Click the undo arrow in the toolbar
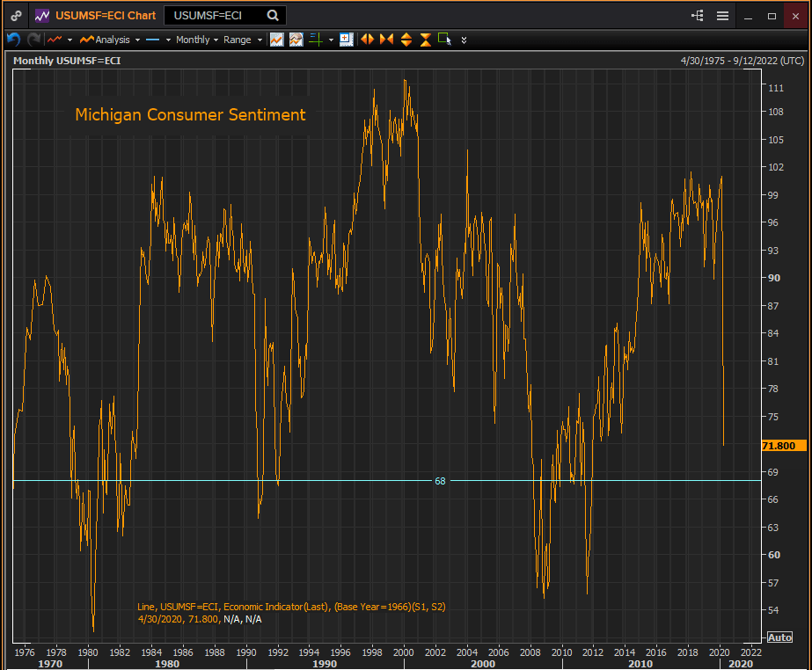This screenshot has height=670, width=812. pyautogui.click(x=13, y=40)
